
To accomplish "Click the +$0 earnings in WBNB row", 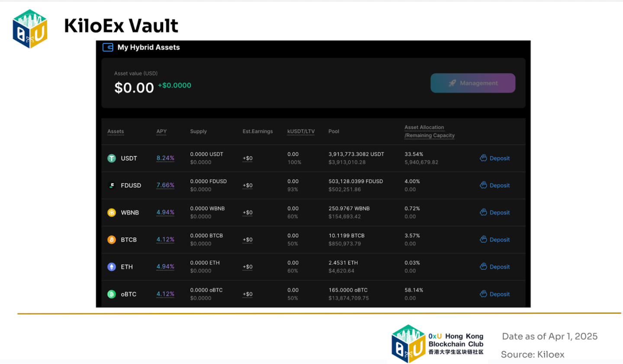I will [x=247, y=213].
